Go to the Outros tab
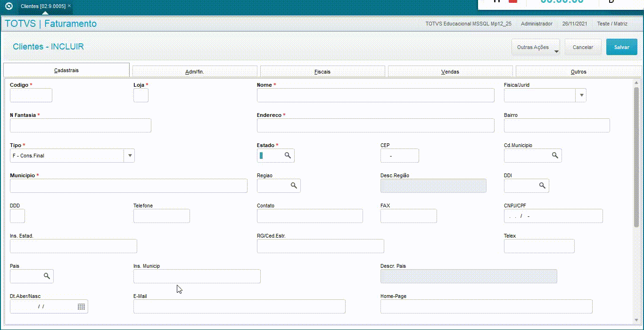Screen dimensions: 644x330 pyautogui.click(x=578, y=72)
